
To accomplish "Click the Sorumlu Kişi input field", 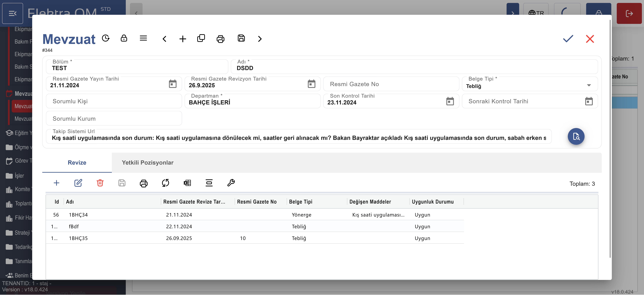I will coord(114,101).
